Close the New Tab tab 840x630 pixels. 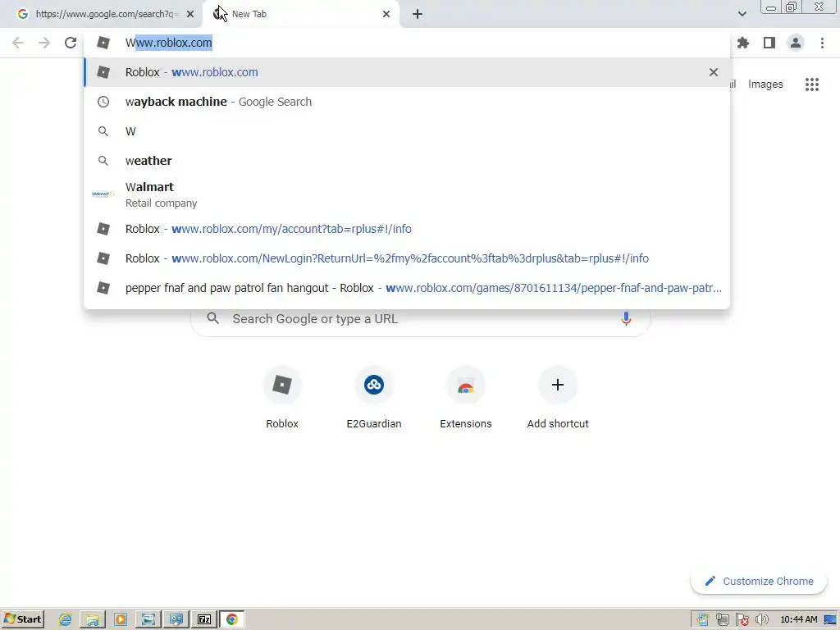click(386, 14)
